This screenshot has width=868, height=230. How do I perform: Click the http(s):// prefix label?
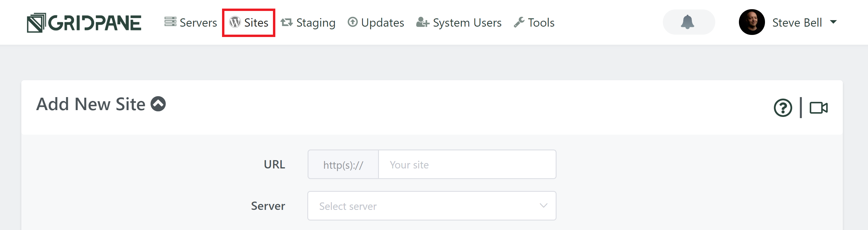tap(343, 164)
